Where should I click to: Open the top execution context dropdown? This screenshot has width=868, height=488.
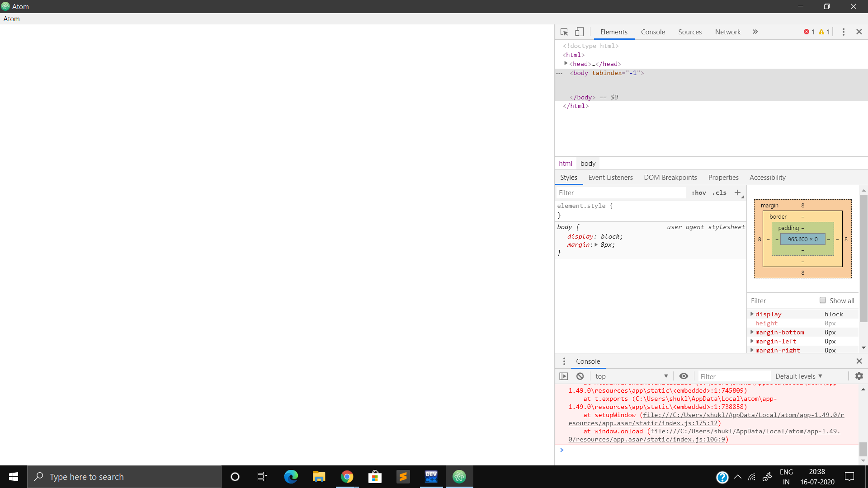[632, 376]
